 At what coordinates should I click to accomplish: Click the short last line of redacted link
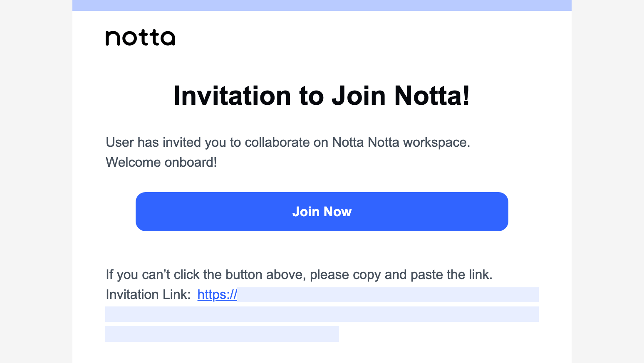tap(222, 334)
